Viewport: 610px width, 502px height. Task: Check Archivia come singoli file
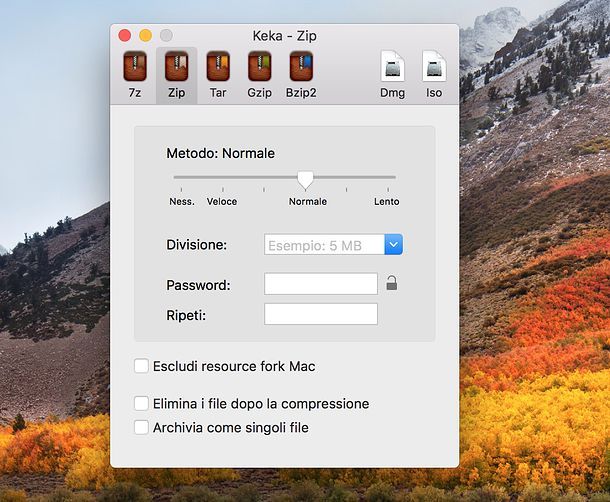point(141,427)
